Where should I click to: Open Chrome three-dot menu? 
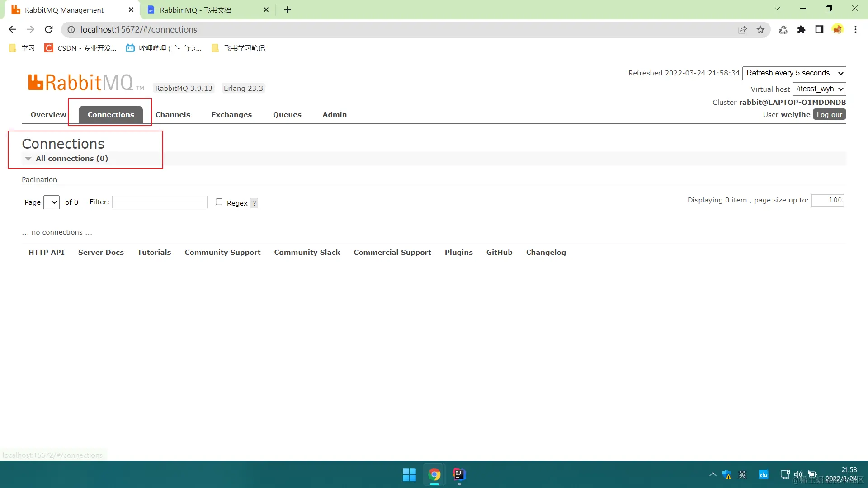click(x=855, y=29)
